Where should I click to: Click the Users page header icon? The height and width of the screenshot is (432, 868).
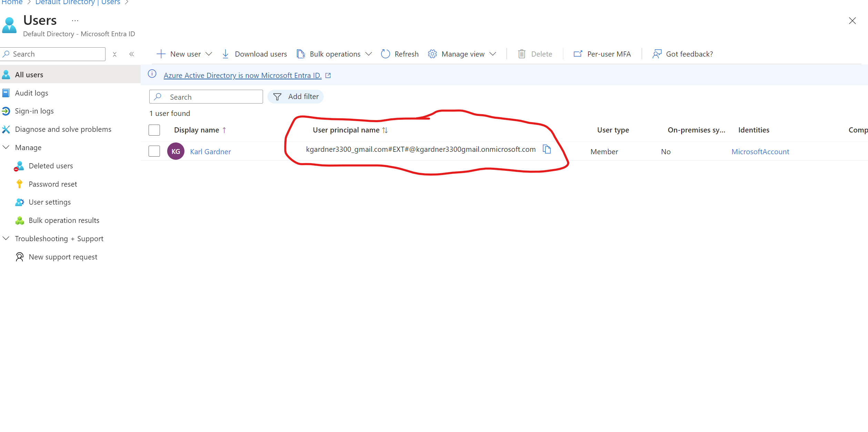coord(9,25)
